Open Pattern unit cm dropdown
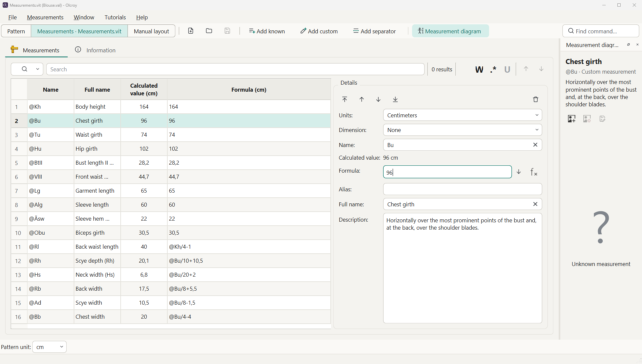 (x=50, y=347)
